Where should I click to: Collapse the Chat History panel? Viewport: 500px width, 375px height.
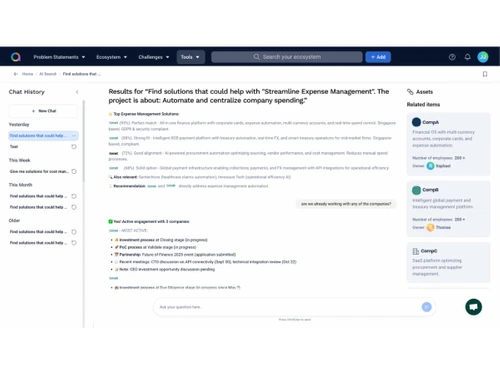point(77,92)
